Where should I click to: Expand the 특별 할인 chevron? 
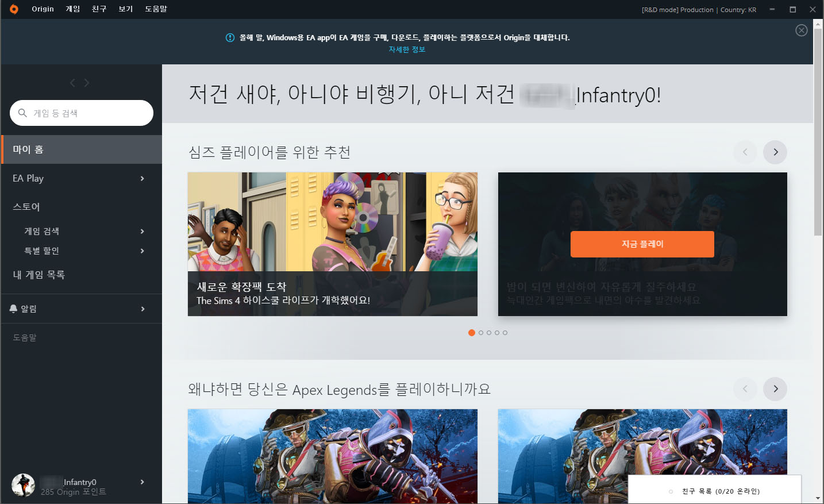[143, 251]
